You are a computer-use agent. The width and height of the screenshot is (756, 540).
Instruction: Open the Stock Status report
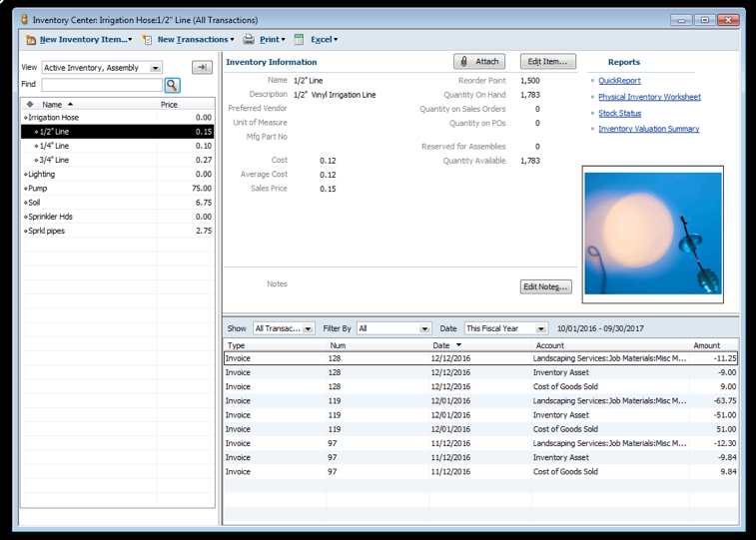click(620, 113)
